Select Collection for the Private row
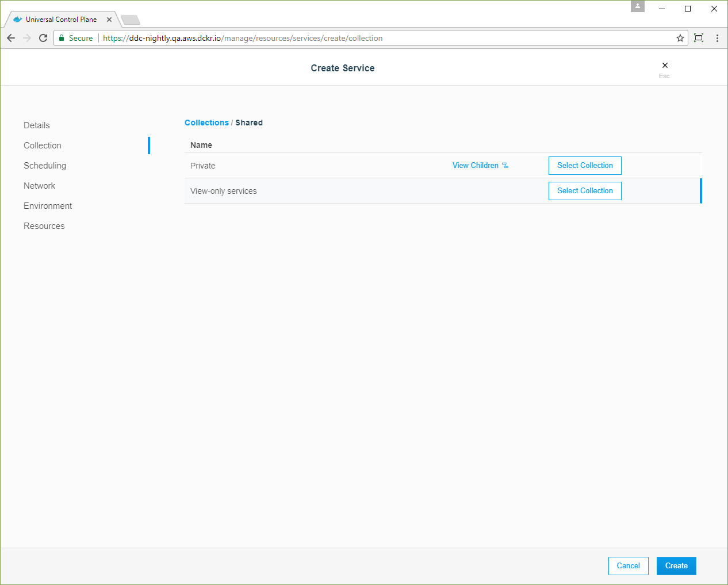The height and width of the screenshot is (585, 728). coord(585,166)
